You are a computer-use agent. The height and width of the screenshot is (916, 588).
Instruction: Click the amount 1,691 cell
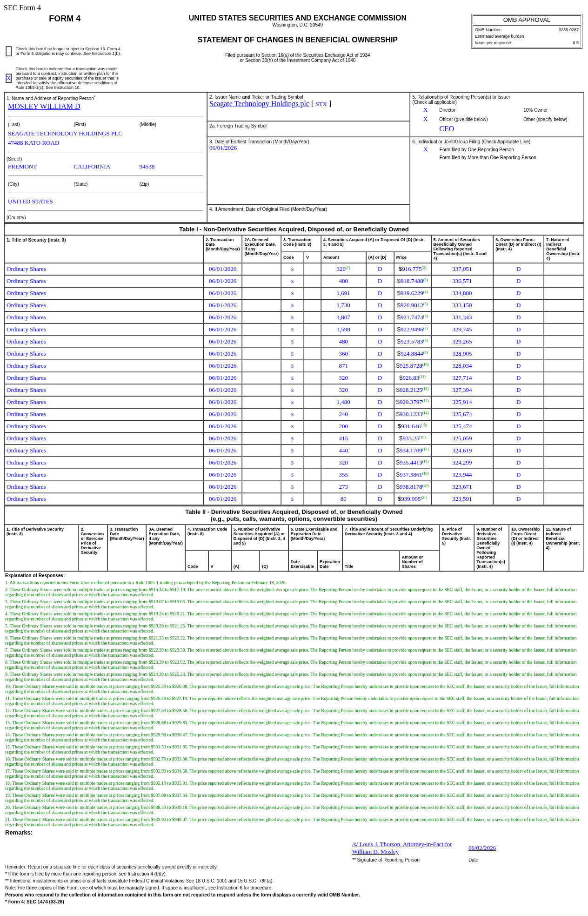[343, 293]
